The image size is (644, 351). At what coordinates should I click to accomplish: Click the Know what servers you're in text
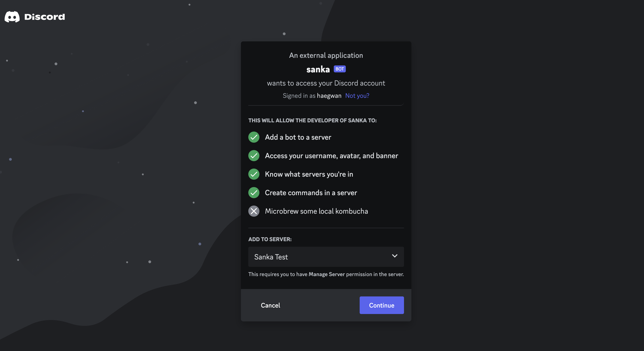click(x=309, y=174)
